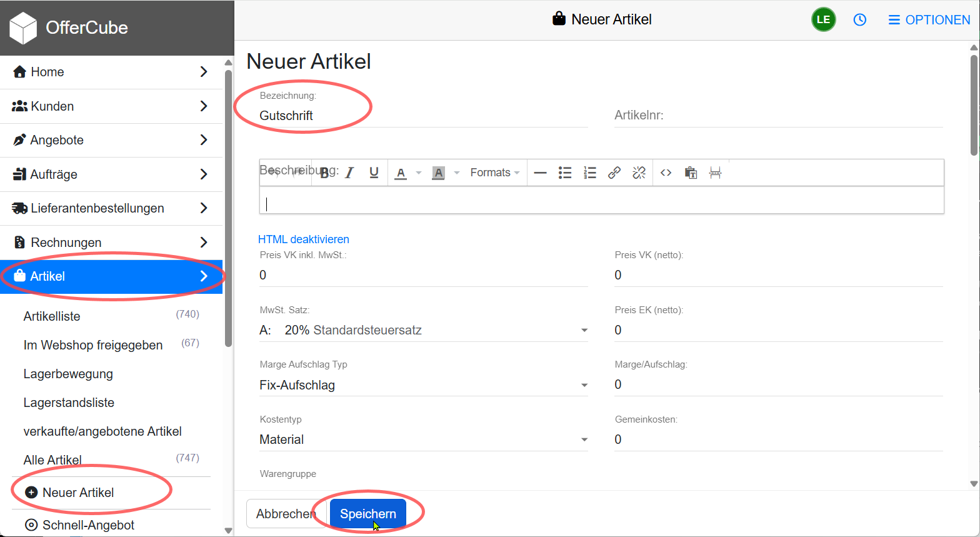Open the Marge Aufschlag Typ dropdown
The height and width of the screenshot is (537, 980).
click(424, 385)
